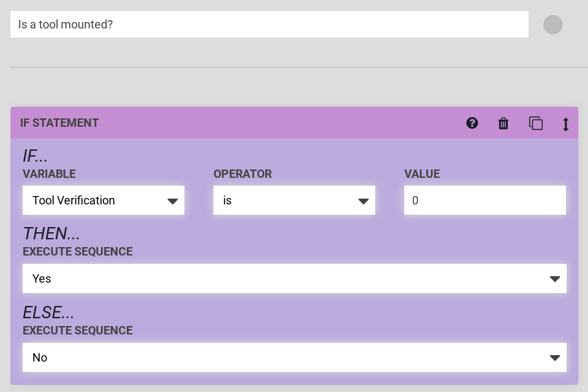
Task: Click the VALUE field containing 0
Action: [485, 201]
